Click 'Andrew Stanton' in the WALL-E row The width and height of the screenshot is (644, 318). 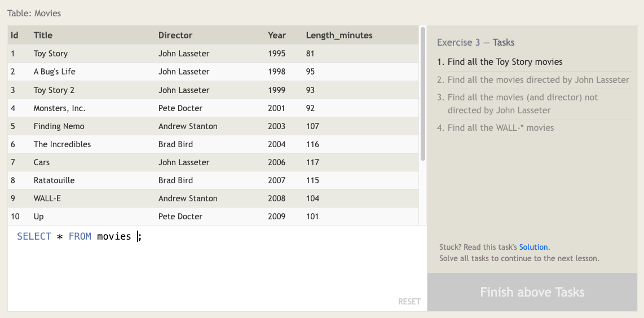coord(188,198)
